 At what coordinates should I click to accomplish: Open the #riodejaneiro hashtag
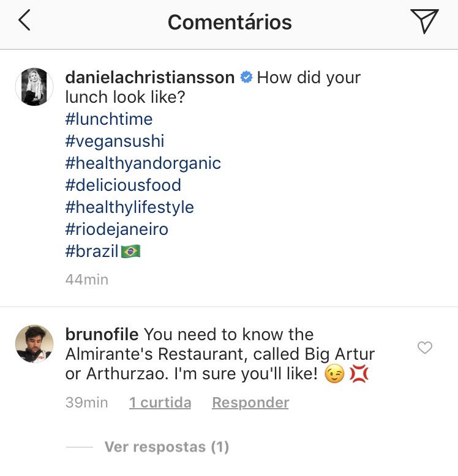coord(116,229)
